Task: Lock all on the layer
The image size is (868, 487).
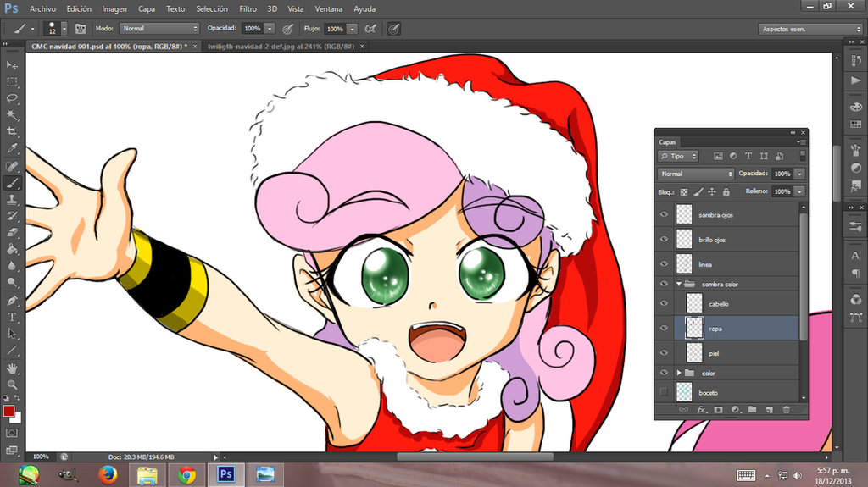Action: click(726, 192)
